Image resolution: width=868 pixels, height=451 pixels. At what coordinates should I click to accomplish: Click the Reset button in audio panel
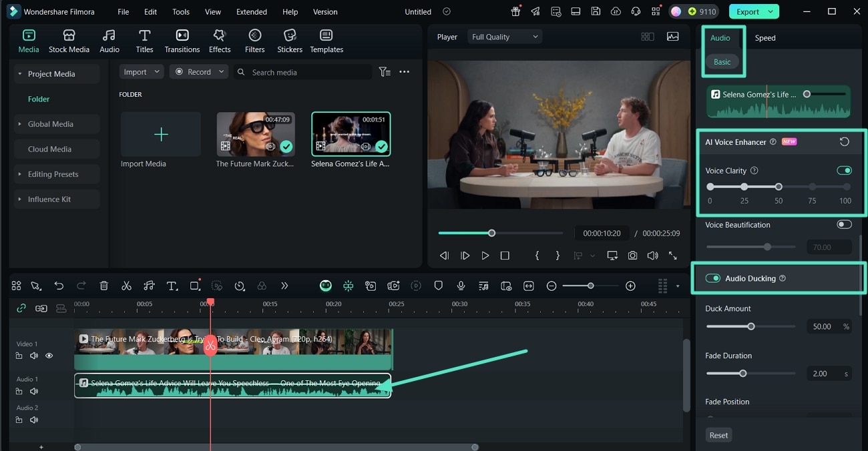718,435
